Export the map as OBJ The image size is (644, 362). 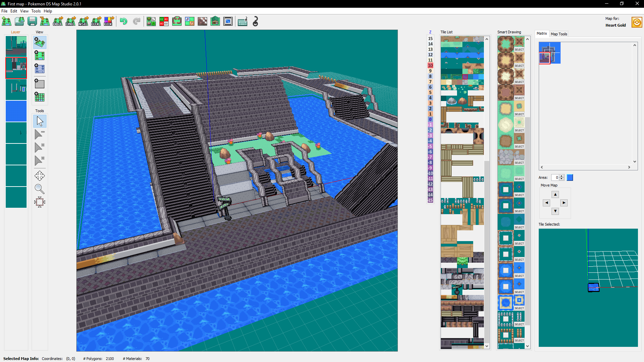[58, 22]
